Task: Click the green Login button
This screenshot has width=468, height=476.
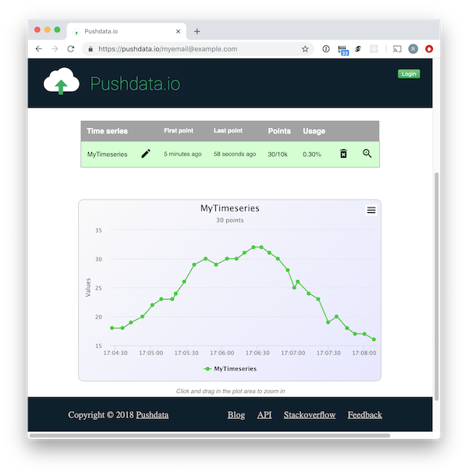Action: pyautogui.click(x=409, y=74)
